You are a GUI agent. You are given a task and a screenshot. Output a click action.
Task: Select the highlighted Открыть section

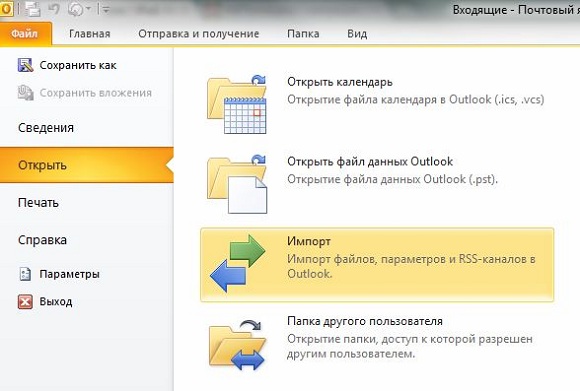[87, 165]
